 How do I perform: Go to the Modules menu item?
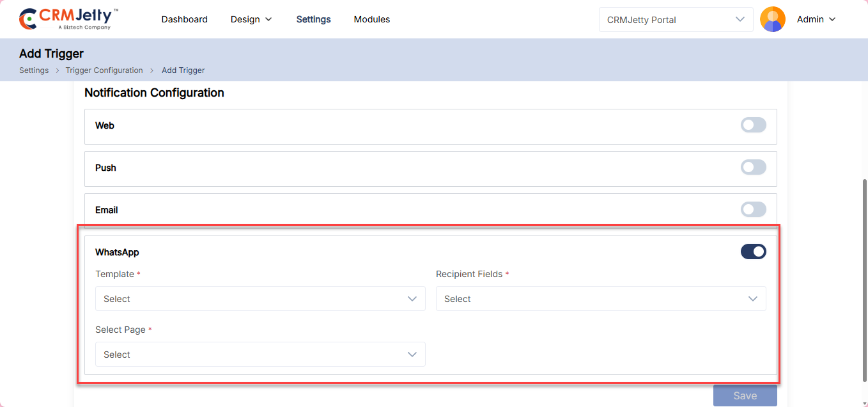371,20
